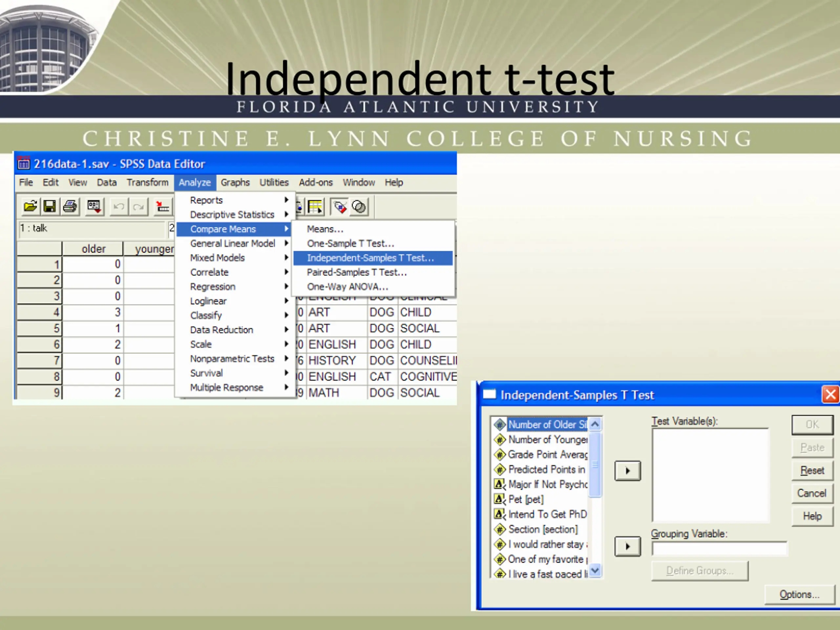
Task: Expand the Data Reduction submenu
Action: [236, 330]
